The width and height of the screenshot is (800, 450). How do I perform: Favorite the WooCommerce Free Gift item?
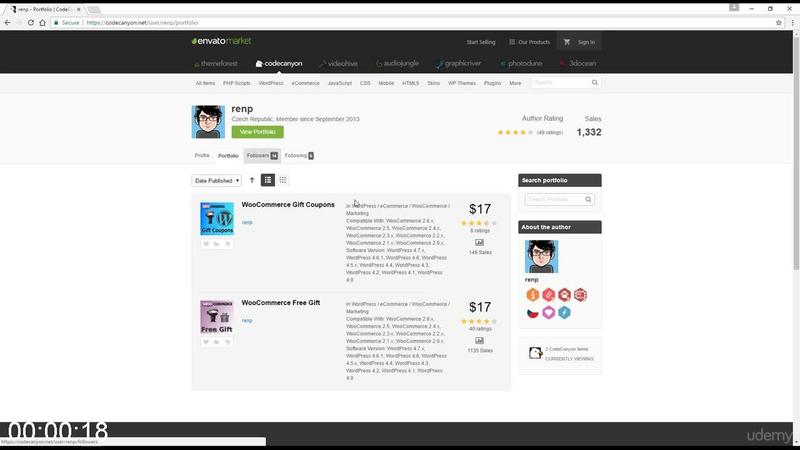(x=206, y=342)
